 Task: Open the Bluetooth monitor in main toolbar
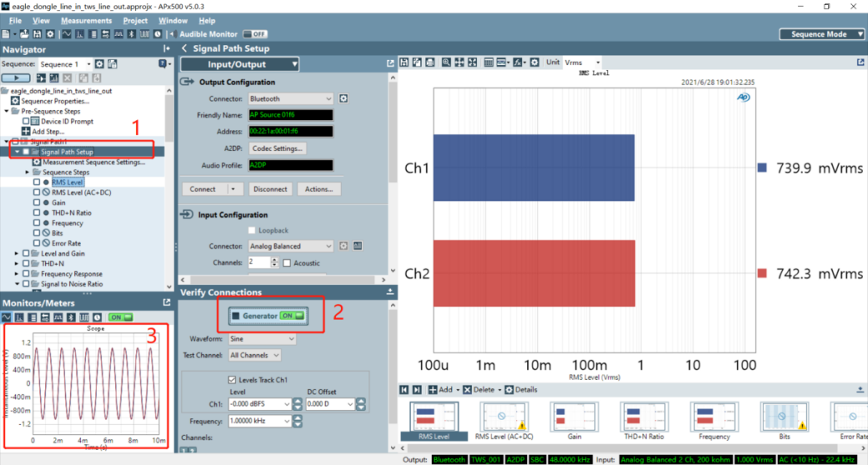(131, 34)
